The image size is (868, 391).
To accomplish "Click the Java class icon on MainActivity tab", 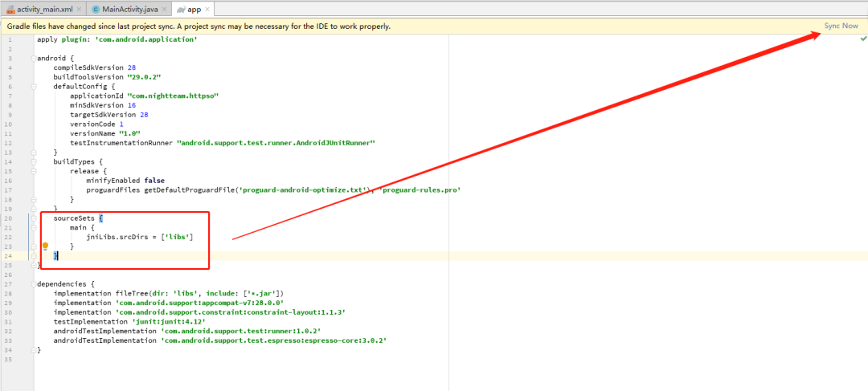I will (x=96, y=10).
